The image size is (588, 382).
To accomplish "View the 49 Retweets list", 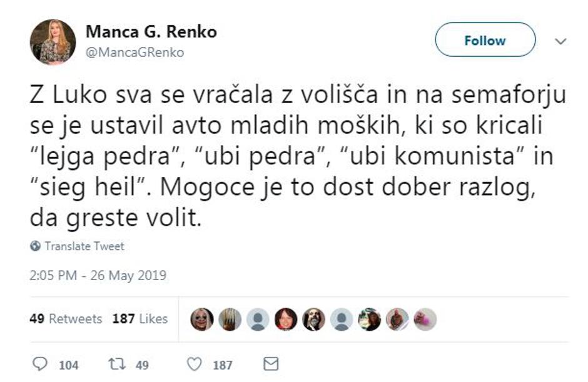I will (64, 319).
